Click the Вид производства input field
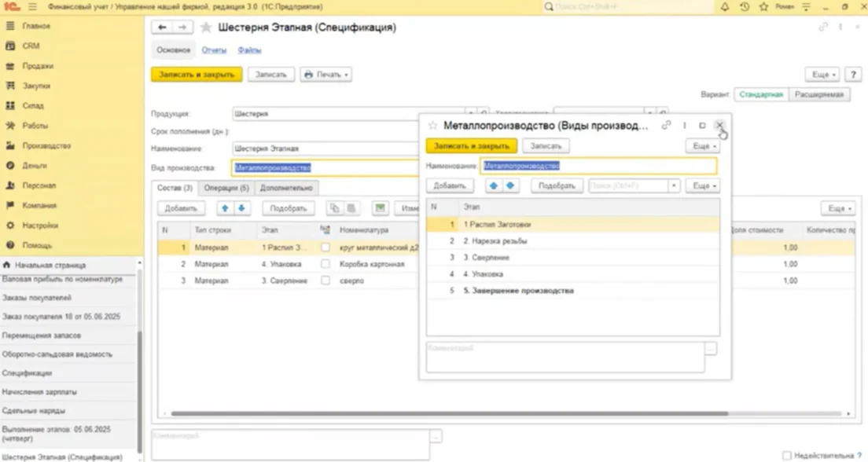This screenshot has height=462, width=868. click(x=325, y=167)
